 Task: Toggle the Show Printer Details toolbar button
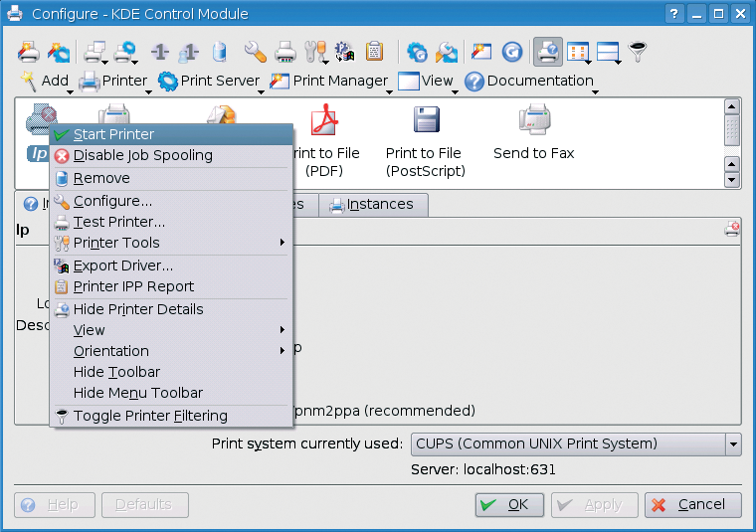coord(548,52)
